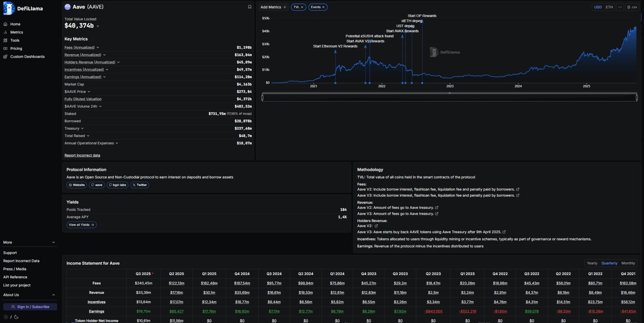This screenshot has height=323, width=644.
Task: Switch chart denomination to USD
Action: tap(598, 7)
